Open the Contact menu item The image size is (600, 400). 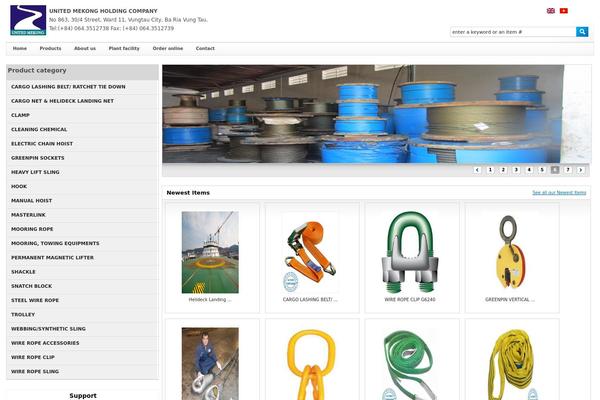click(x=205, y=49)
